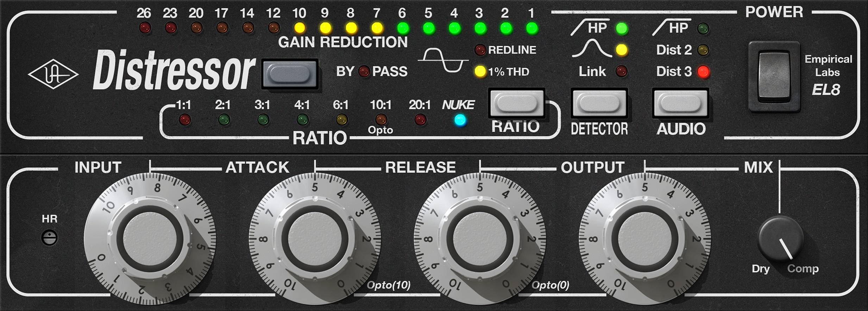Click the Dist 3 red LED
The image size is (868, 311).
[x=703, y=72]
